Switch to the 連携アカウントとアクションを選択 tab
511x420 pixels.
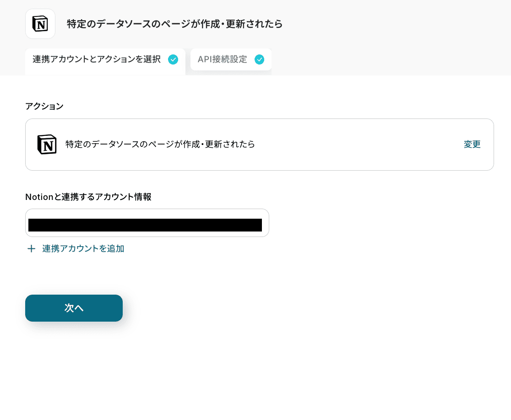click(x=97, y=59)
